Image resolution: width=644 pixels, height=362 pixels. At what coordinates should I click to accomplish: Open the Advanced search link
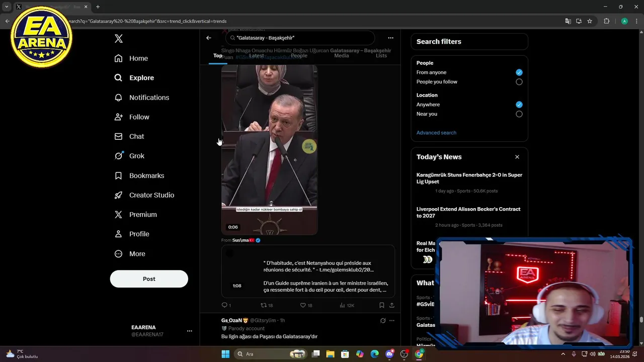click(x=436, y=133)
